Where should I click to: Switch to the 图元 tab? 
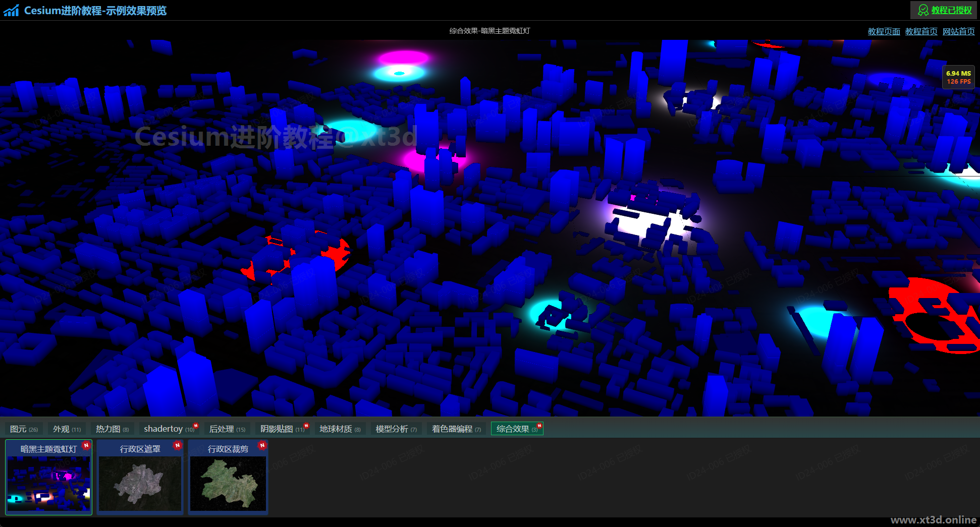[24, 429]
